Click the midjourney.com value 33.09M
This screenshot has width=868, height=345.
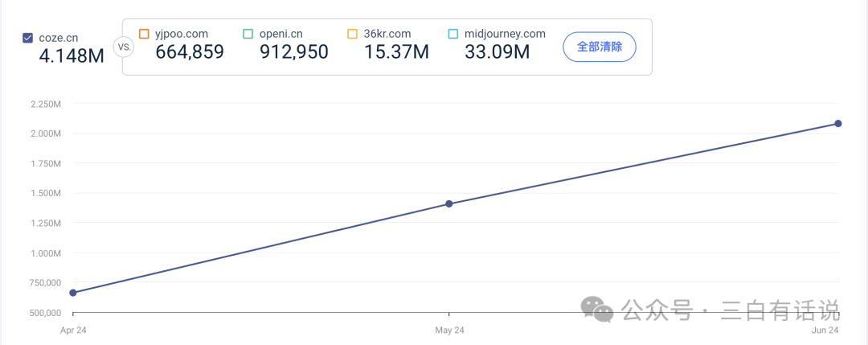click(497, 52)
